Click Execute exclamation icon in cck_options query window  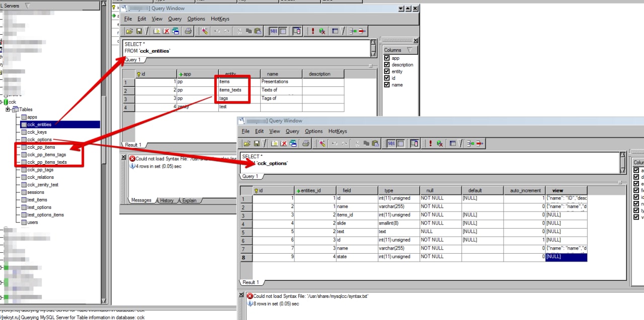click(x=430, y=143)
